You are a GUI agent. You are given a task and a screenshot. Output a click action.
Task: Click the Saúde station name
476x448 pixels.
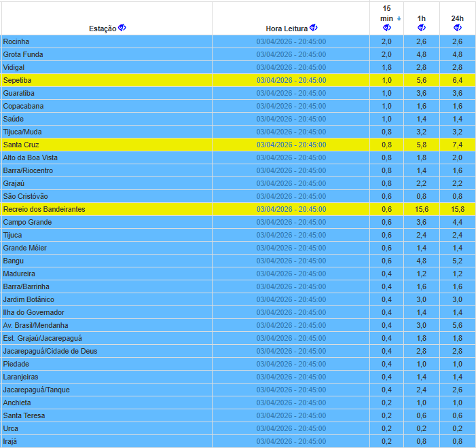14,119
